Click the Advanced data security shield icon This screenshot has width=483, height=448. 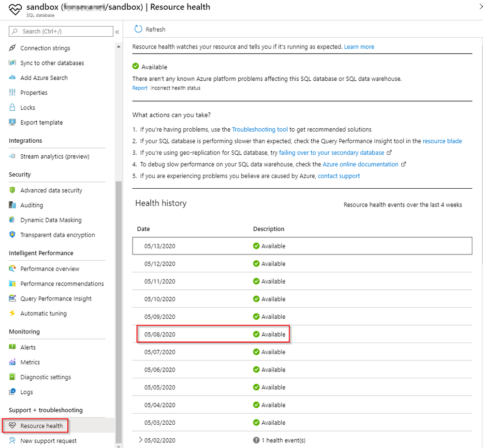13,190
